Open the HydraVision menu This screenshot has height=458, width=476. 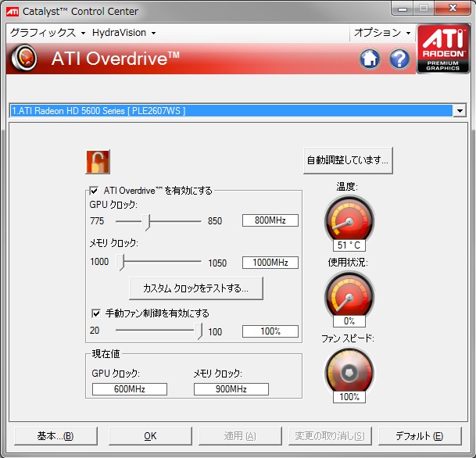(x=123, y=33)
